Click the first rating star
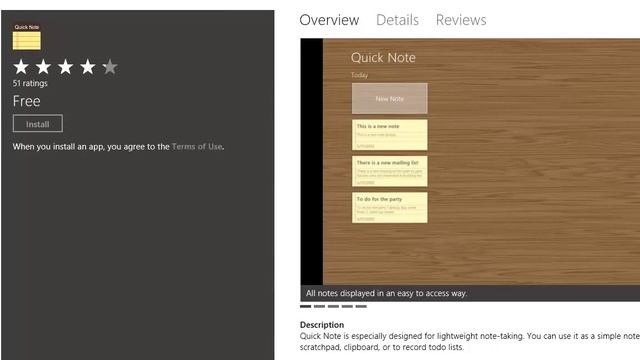 [x=21, y=67]
